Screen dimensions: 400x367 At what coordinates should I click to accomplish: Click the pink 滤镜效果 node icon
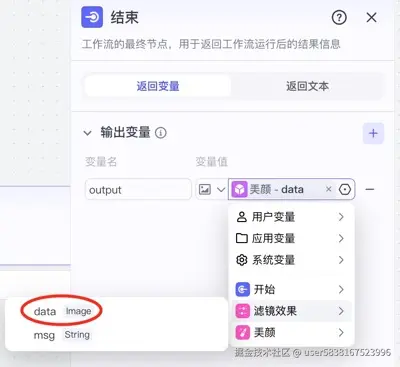(242, 311)
